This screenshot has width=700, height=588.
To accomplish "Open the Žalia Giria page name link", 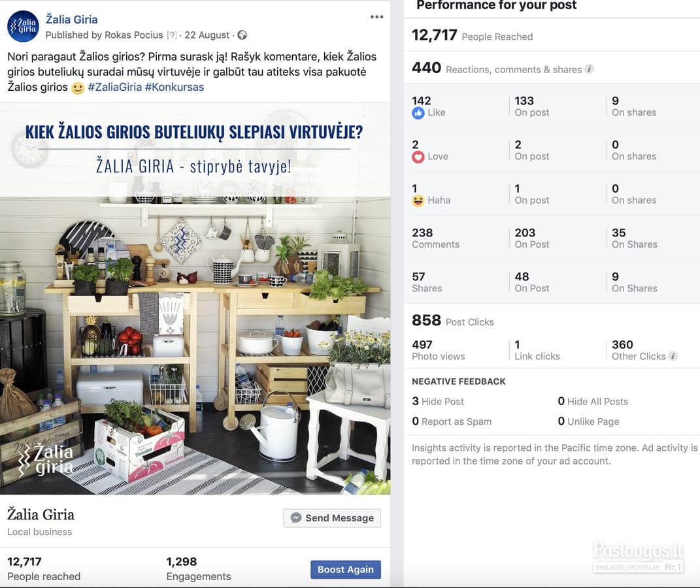I will point(71,20).
